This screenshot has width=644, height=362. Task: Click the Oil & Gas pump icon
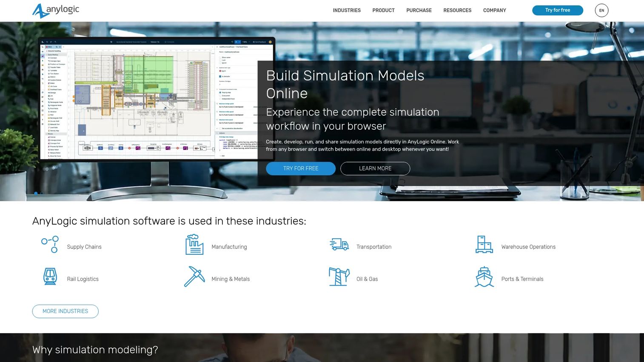(339, 276)
